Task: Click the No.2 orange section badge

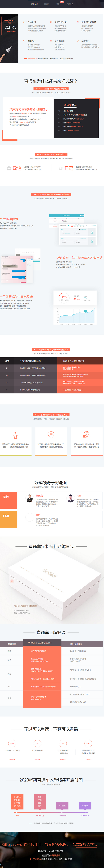Action: pyautogui.click(x=51, y=154)
